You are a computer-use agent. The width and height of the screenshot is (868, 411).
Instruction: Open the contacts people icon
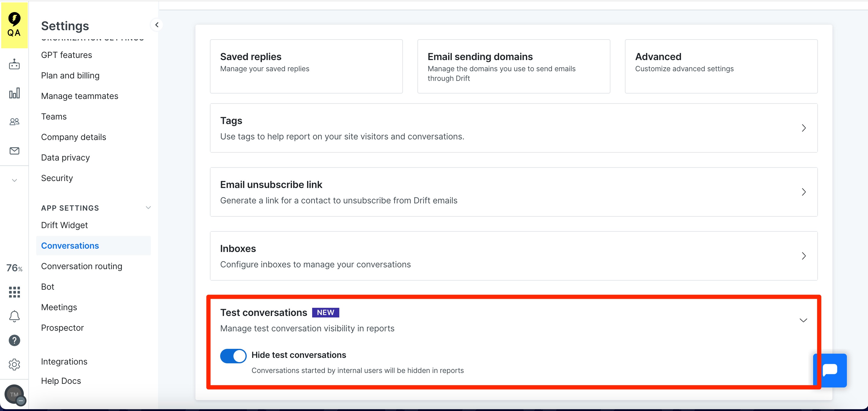(x=14, y=122)
